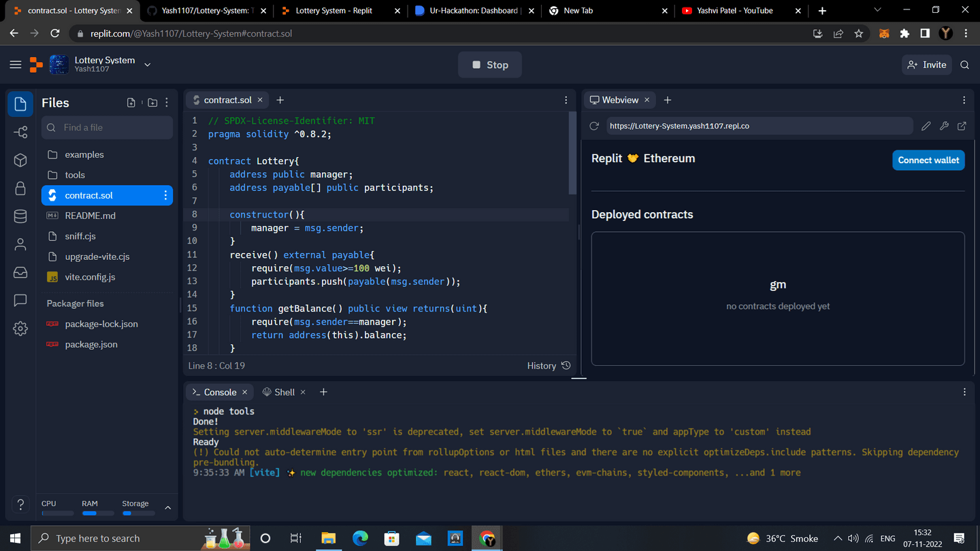Viewport: 980px width, 551px height.
Task: Expand the tools folder
Action: tap(107, 175)
